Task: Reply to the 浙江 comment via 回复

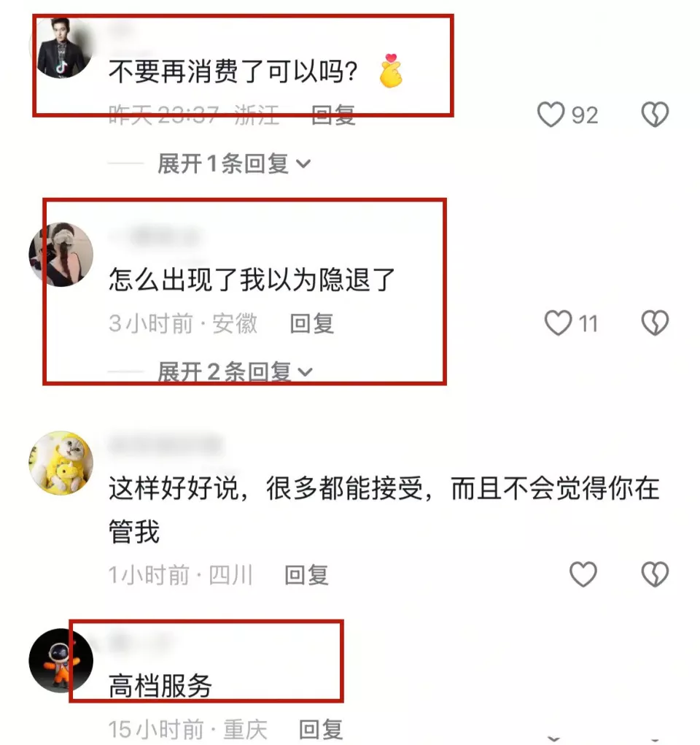Action: point(333,115)
